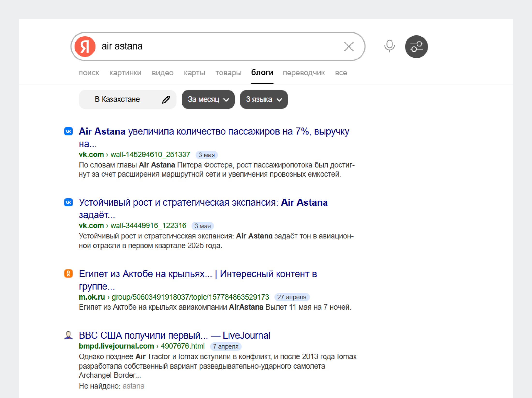Click Odnoklassniki favicon of Egypt result

pyautogui.click(x=68, y=273)
